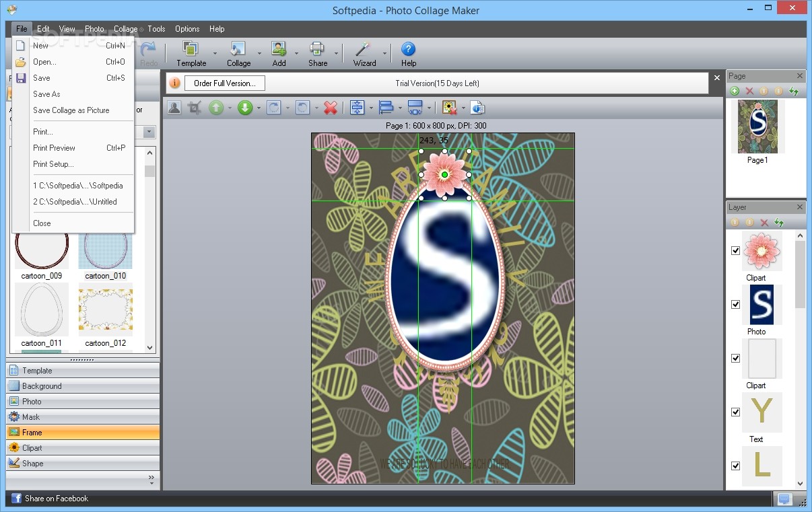
Task: Click the remove photo flower icon
Action: [450, 108]
